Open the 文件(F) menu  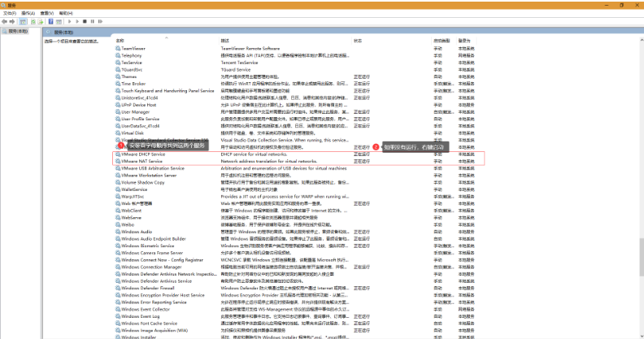[10, 13]
